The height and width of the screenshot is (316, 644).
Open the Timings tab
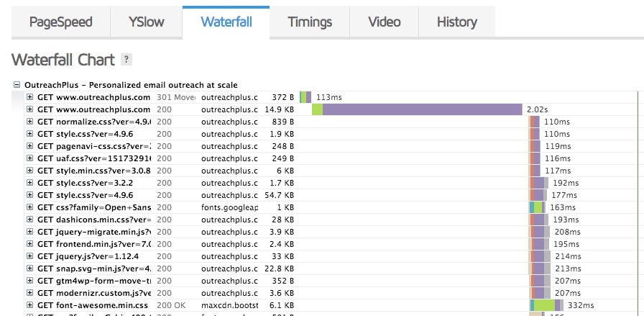click(x=310, y=22)
